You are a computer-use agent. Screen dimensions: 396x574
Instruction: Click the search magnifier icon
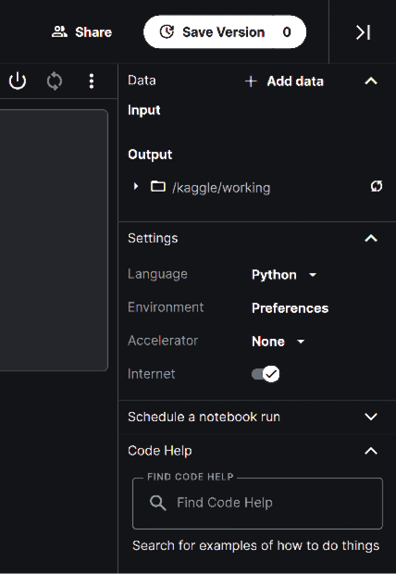pyautogui.click(x=158, y=503)
